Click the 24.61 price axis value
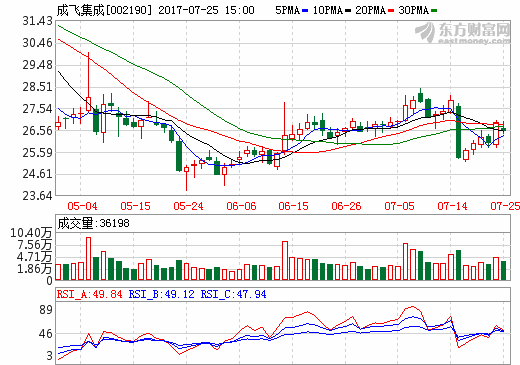 pos(38,174)
